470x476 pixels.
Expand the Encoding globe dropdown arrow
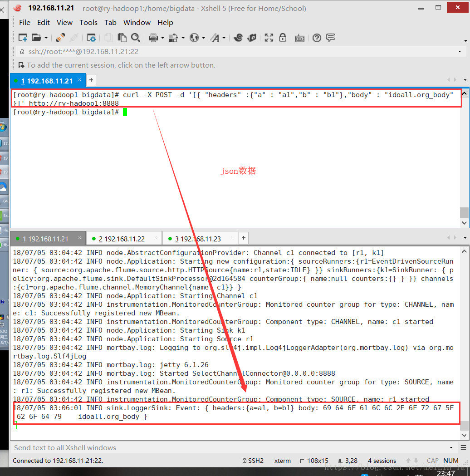pyautogui.click(x=204, y=38)
